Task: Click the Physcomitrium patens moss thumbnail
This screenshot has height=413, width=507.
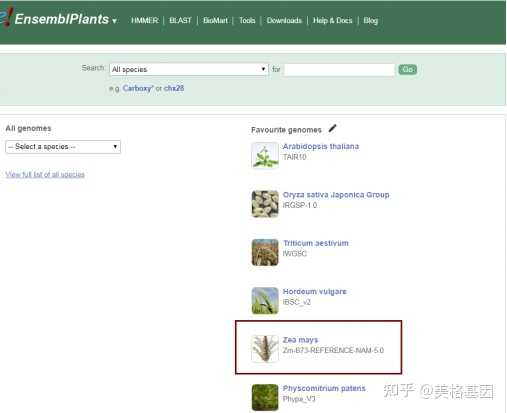Action: pos(265,397)
